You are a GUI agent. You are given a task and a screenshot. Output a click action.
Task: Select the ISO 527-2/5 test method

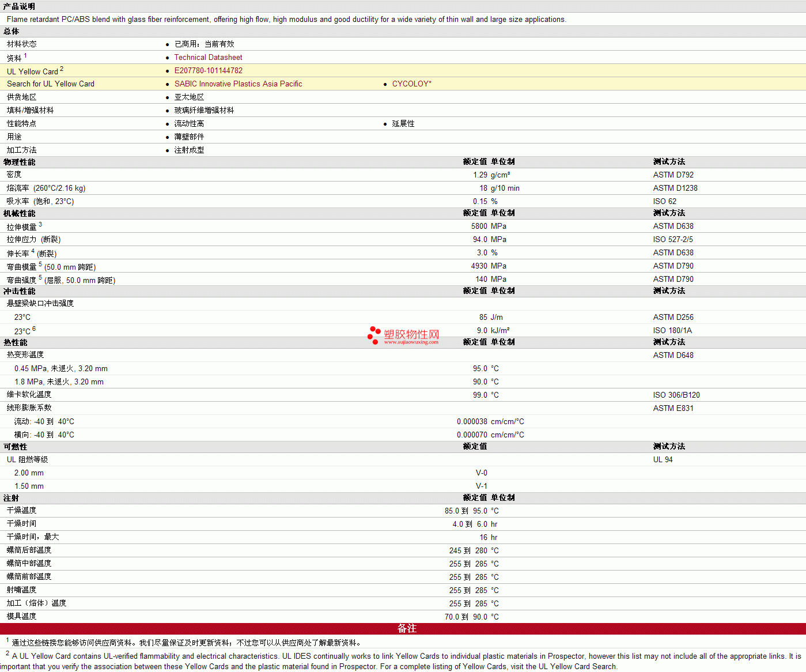pyautogui.click(x=673, y=239)
